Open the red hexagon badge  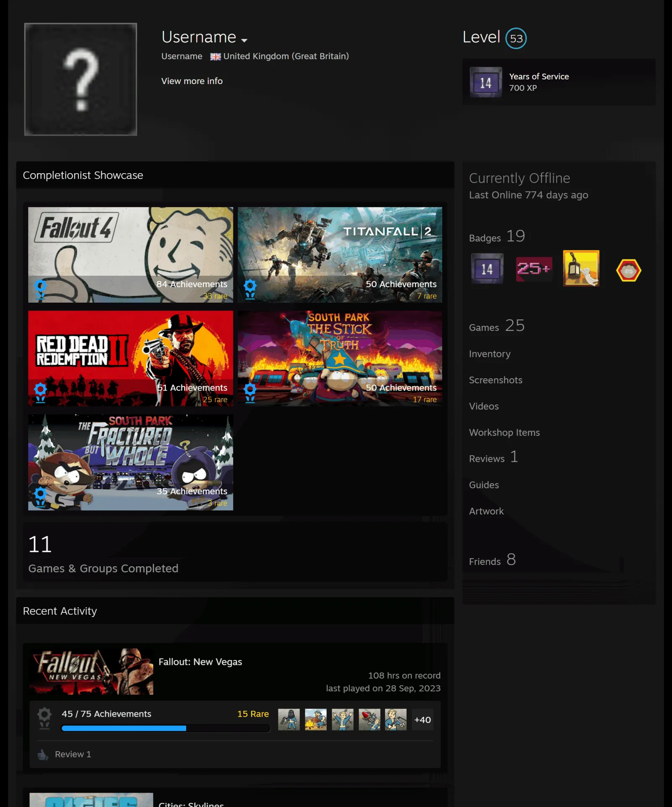[x=629, y=270]
